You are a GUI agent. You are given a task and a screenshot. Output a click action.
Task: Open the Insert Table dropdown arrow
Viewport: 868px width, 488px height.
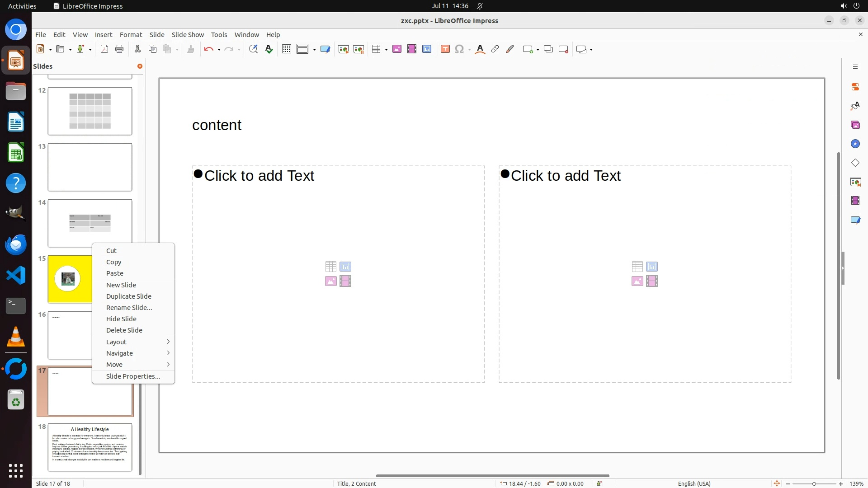point(386,49)
